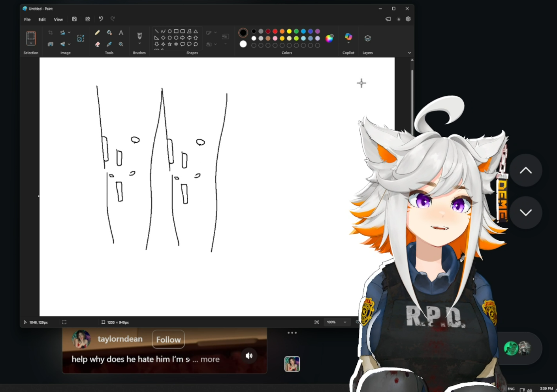Go to the previous video with up arrow
Viewport: 557px width, 392px height.
click(x=525, y=170)
